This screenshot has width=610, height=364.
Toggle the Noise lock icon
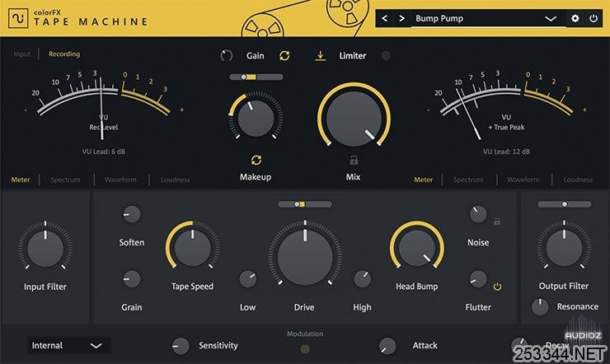497,222
